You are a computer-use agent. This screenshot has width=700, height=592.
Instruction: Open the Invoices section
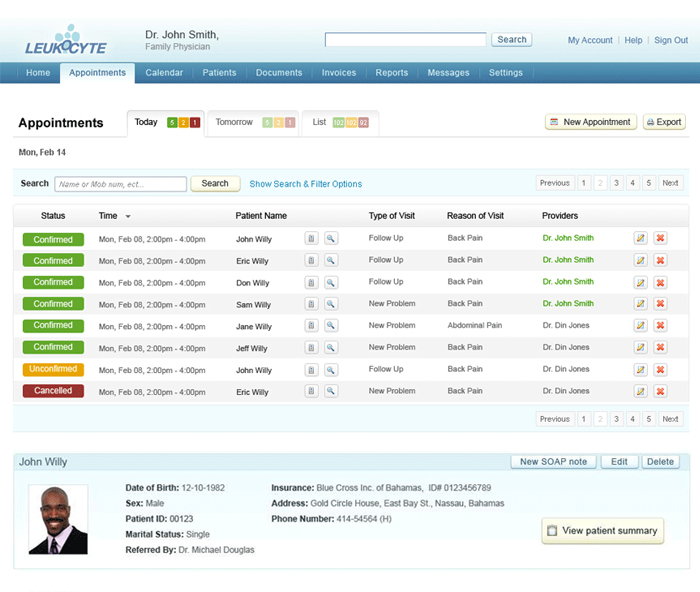(x=339, y=73)
